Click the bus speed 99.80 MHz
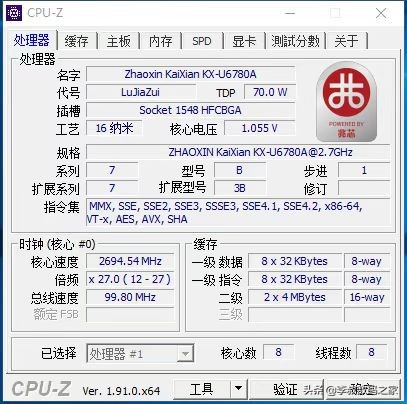Screen dimensions: 407x404 tap(130, 297)
